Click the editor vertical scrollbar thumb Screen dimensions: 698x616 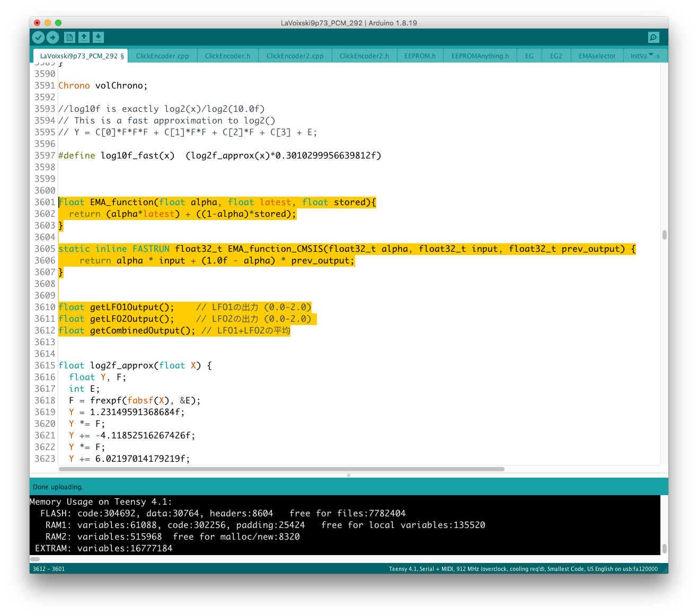(x=664, y=235)
